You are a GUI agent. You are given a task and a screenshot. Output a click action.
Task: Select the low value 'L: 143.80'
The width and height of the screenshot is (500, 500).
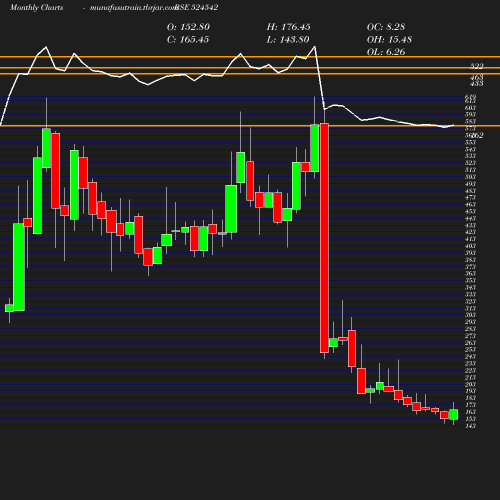(x=288, y=40)
